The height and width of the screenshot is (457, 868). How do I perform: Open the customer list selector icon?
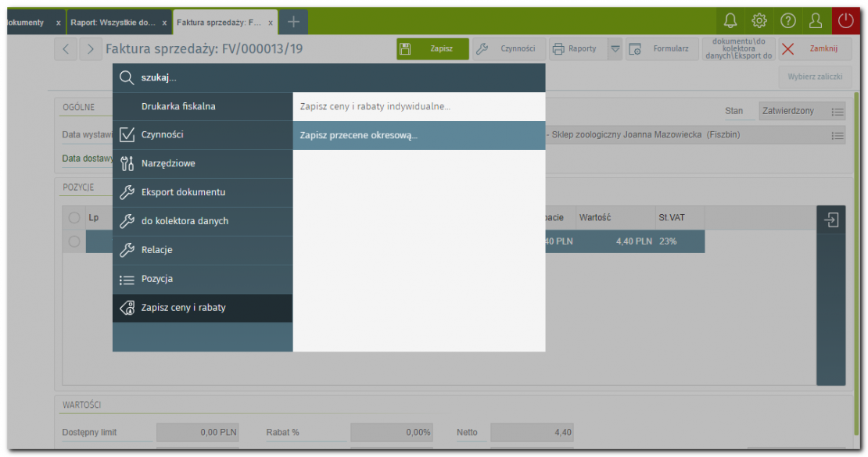coord(838,135)
